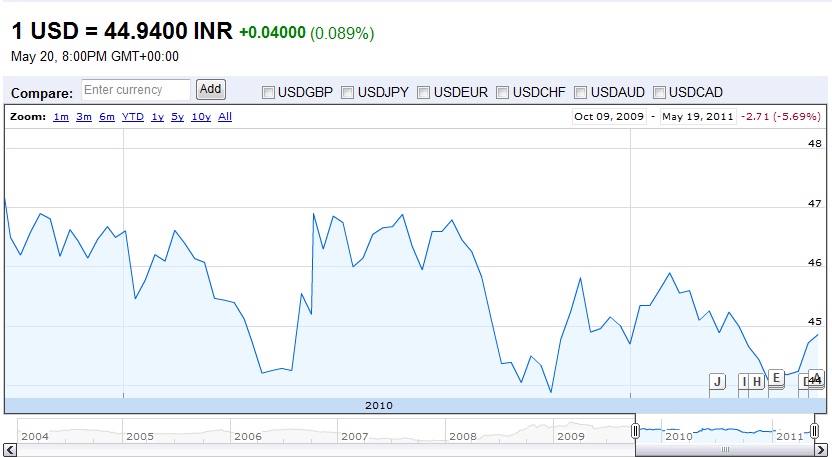Image resolution: width=832 pixels, height=457 pixels.
Task: Click the J news marker flag
Action: point(716,381)
